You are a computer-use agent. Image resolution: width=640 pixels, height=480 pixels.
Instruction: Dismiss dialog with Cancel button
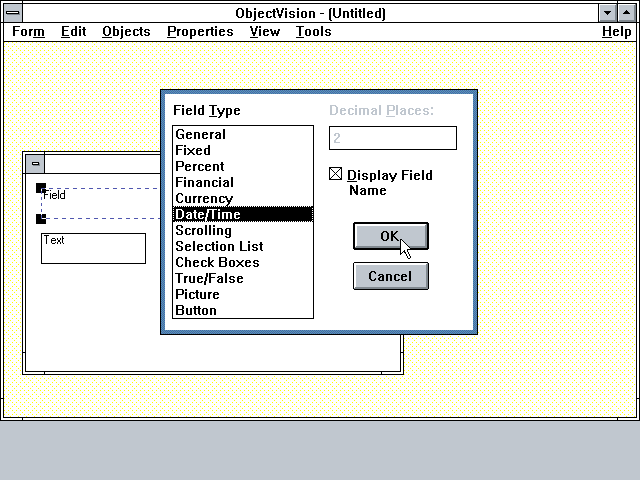click(x=391, y=276)
